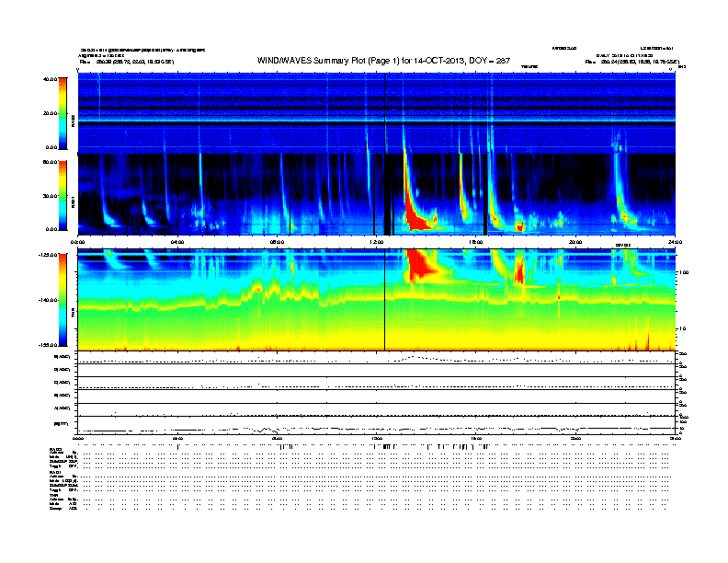The width and height of the screenshot is (728, 563).
Task: Click the 00:00 time axis label under RAD1
Action: (x=78, y=241)
